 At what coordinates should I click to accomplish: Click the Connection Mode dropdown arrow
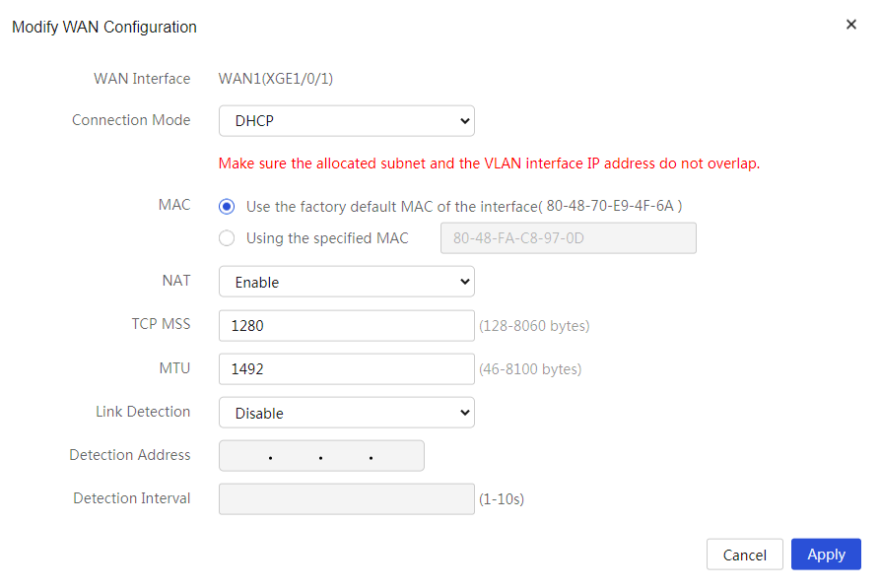click(x=464, y=120)
